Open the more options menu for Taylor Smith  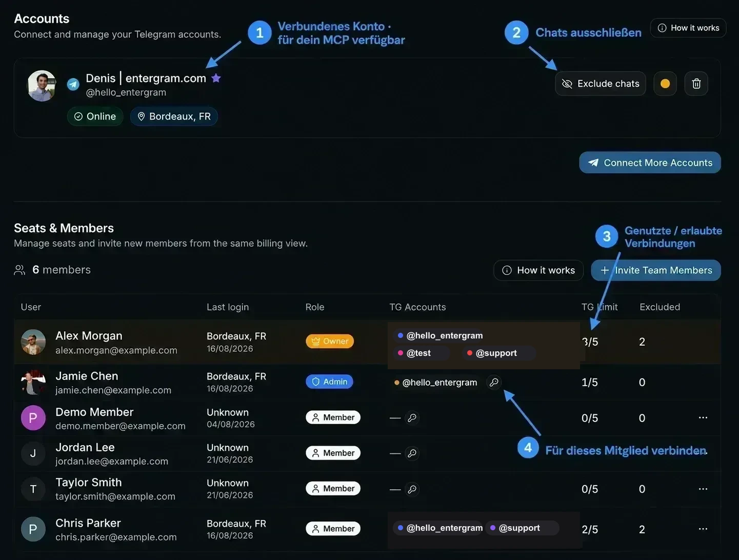click(x=703, y=489)
